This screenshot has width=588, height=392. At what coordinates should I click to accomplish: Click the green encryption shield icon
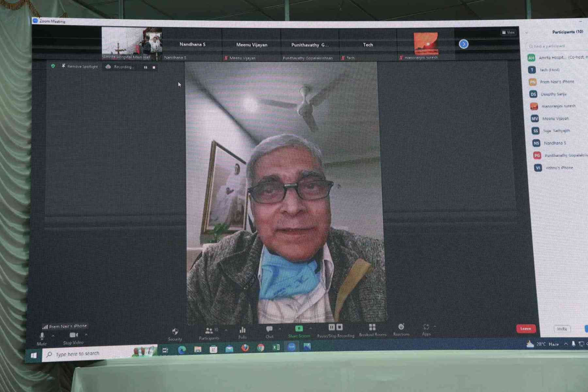53,66
